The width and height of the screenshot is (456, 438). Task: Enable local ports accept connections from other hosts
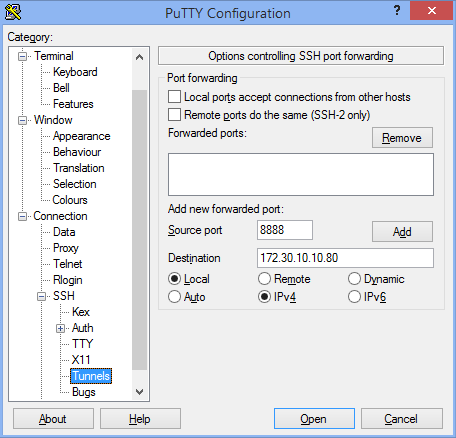click(x=174, y=97)
